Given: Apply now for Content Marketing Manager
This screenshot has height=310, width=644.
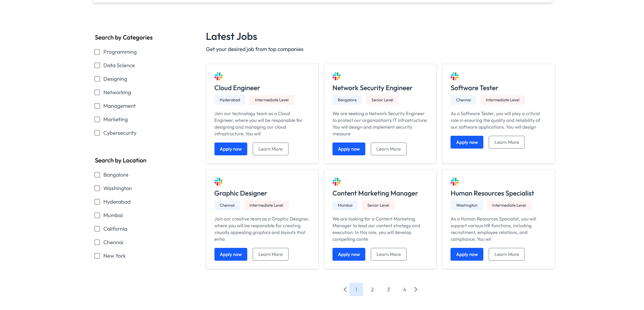Looking at the screenshot, I should [x=349, y=254].
